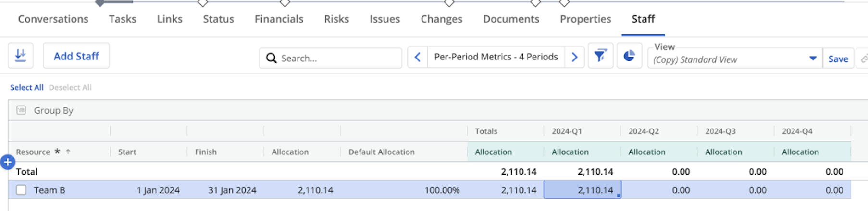The width and height of the screenshot is (868, 211).
Task: Open the filter funnel icon
Action: tap(600, 56)
